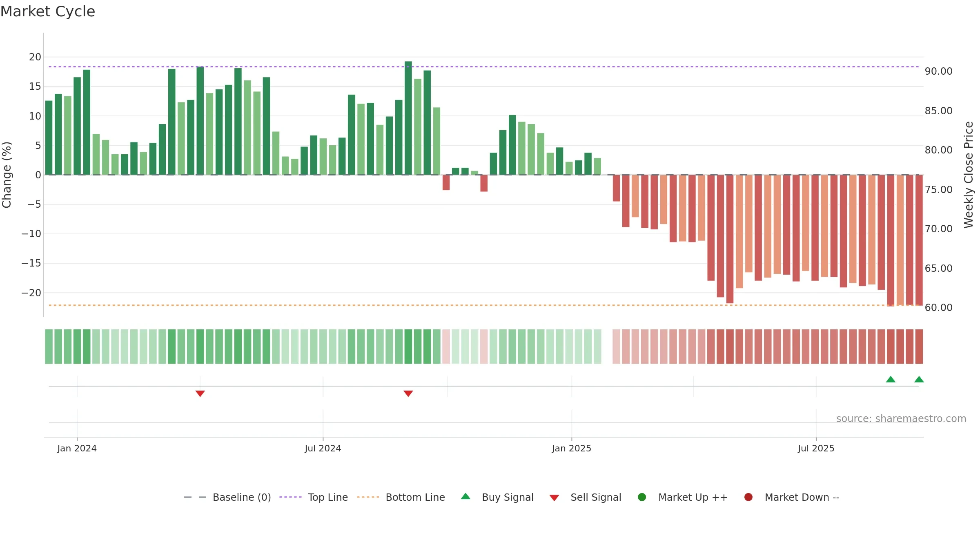Click the Market Cycle chart title
This screenshot has width=980, height=551.
tap(48, 11)
